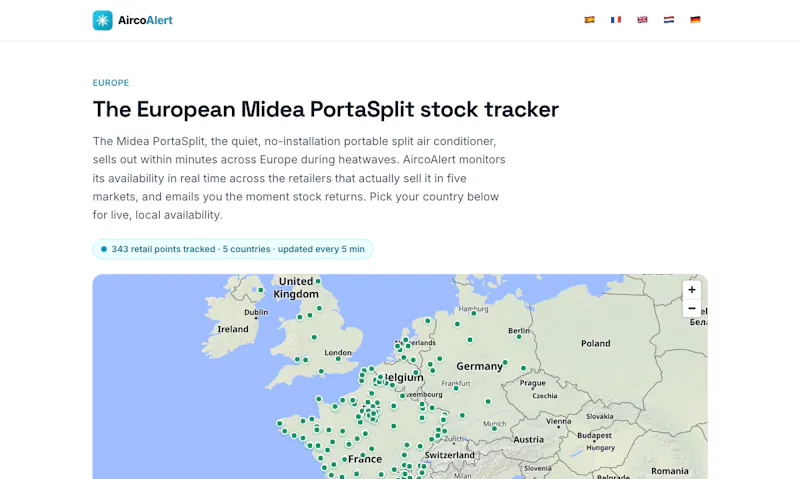The width and height of the screenshot is (800, 479).
Task: Click the Germany label on map
Action: [x=479, y=366]
